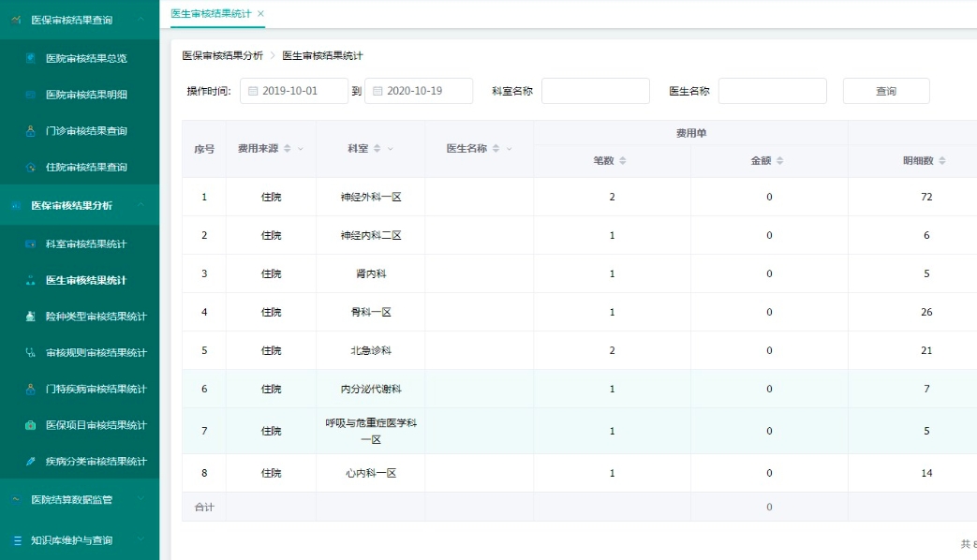The width and height of the screenshot is (977, 560).
Task: Click the icon beside 门特疾病审核结果统计
Action: [x=31, y=389]
